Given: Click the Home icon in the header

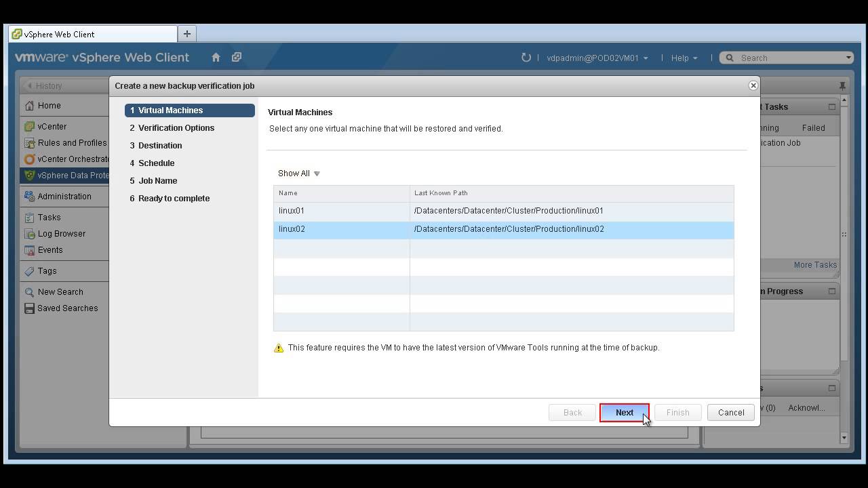Looking at the screenshot, I should [216, 58].
